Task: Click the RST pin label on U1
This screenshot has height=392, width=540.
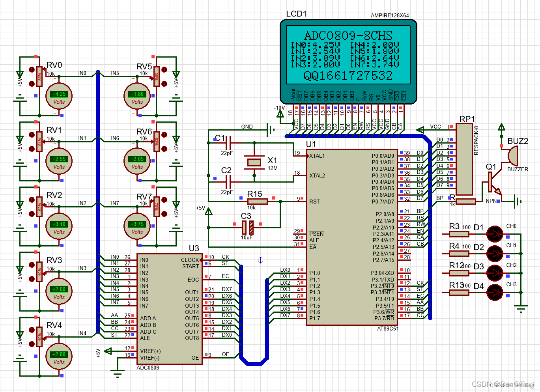Action: point(314,202)
